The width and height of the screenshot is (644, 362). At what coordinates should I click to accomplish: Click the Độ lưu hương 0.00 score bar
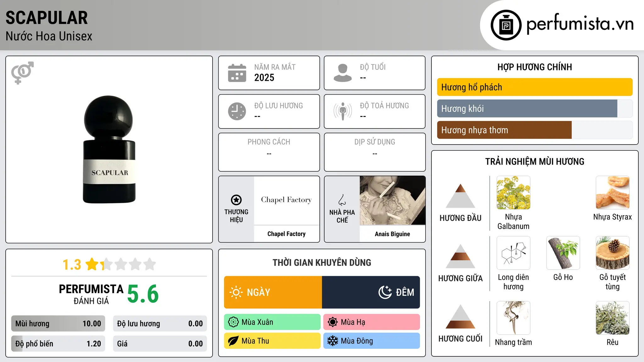click(x=160, y=324)
